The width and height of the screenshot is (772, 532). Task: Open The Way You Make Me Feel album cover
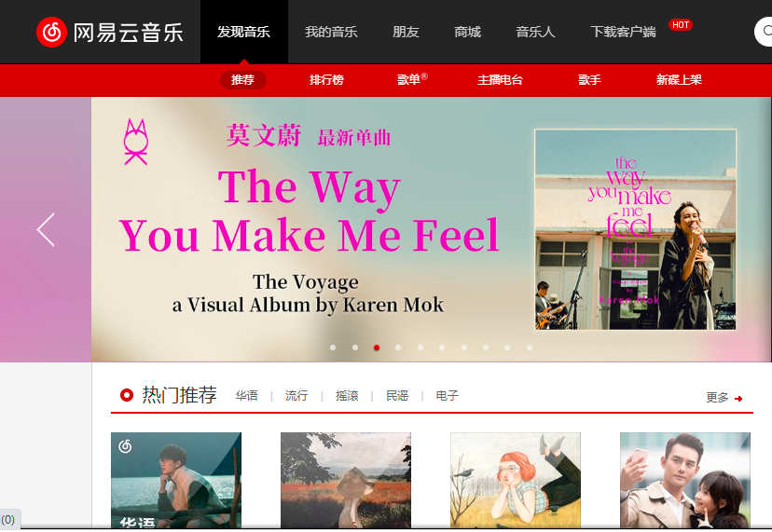point(636,229)
